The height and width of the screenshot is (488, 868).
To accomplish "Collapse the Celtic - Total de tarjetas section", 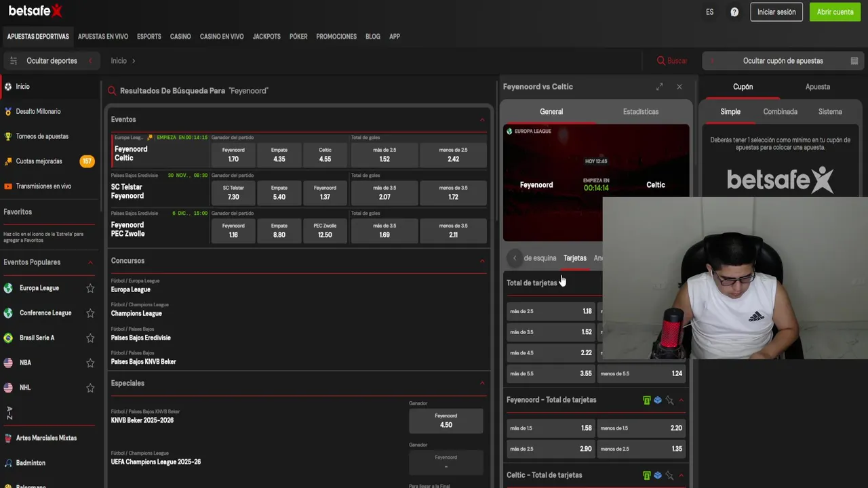I will point(682,475).
